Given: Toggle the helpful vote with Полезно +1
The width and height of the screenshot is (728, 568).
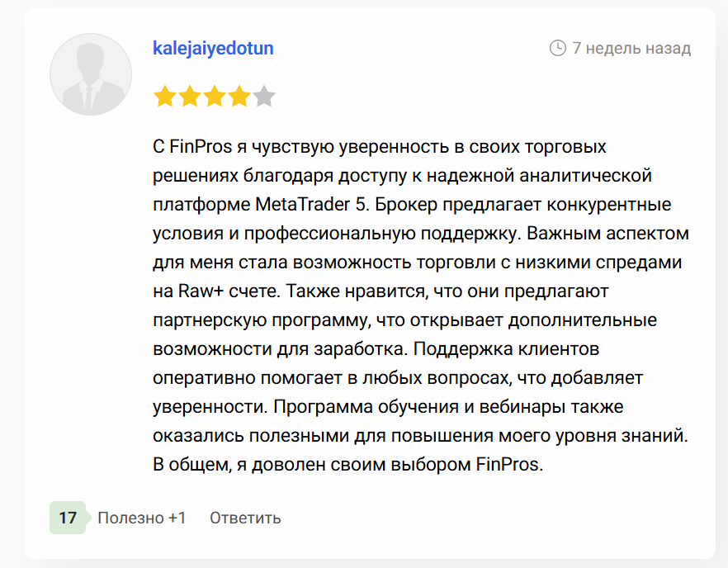Looking at the screenshot, I should (x=142, y=518).
